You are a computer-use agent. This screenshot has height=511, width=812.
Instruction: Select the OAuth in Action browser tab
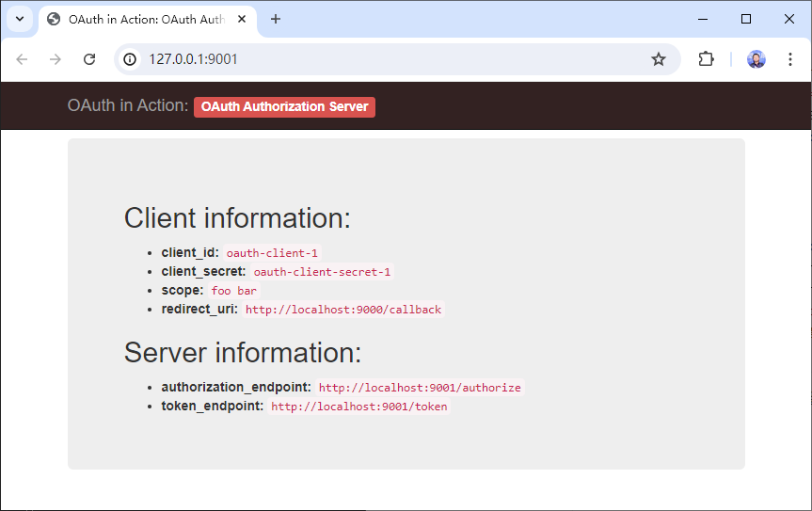pos(141,19)
